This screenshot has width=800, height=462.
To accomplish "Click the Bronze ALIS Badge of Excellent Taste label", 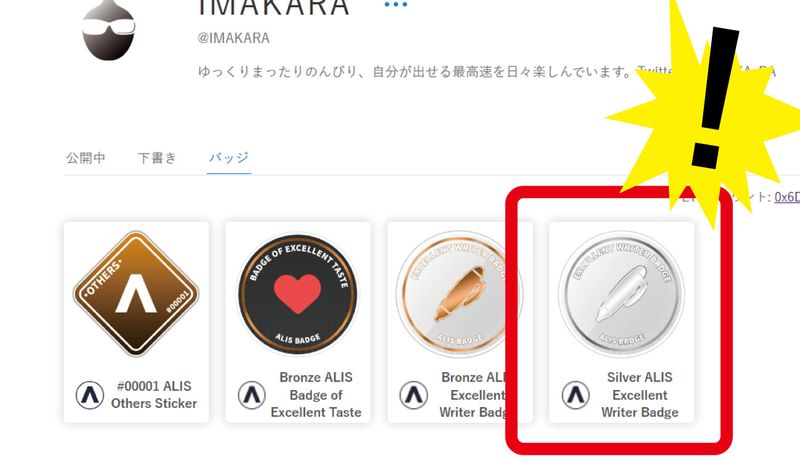I will 316,395.
